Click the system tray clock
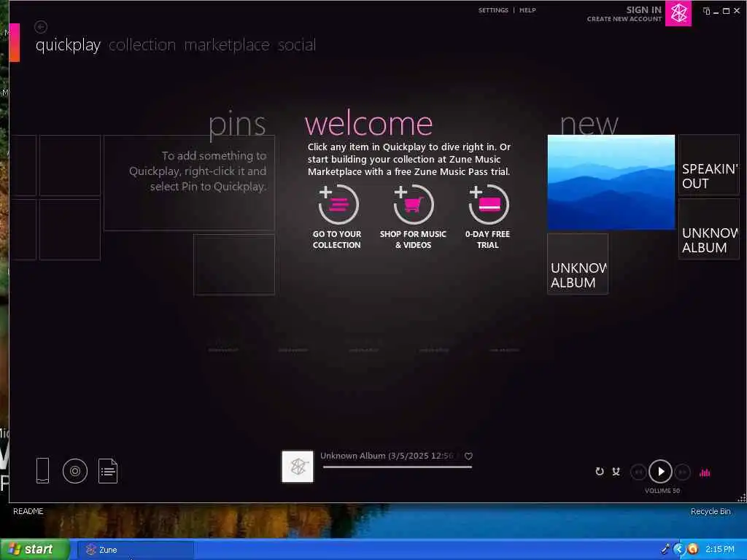This screenshot has height=560, width=747. pos(720,549)
